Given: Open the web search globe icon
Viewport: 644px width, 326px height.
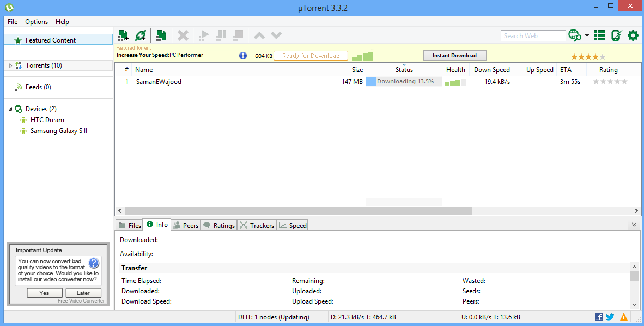Looking at the screenshot, I should [576, 35].
